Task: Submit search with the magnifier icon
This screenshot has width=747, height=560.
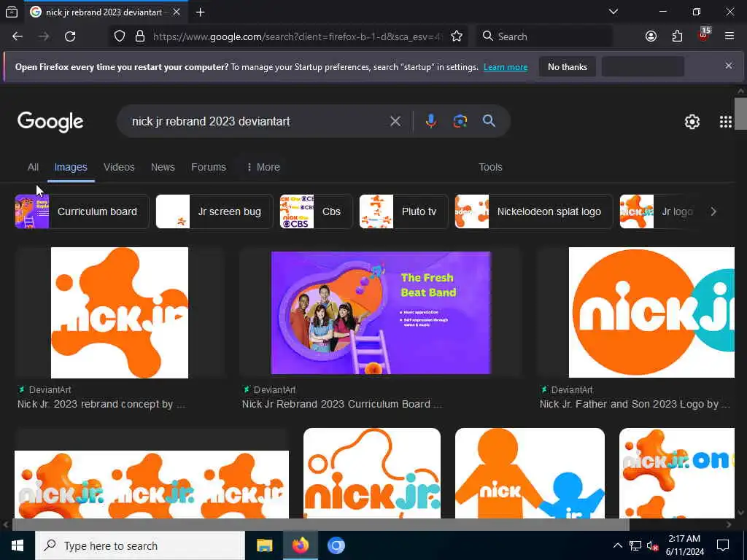Action: tap(489, 121)
